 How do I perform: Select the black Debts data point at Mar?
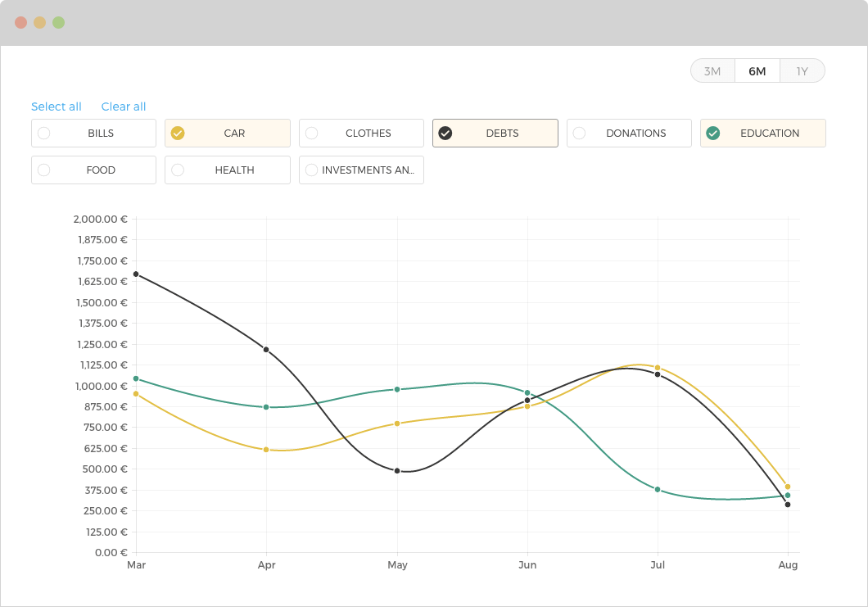[x=136, y=274]
